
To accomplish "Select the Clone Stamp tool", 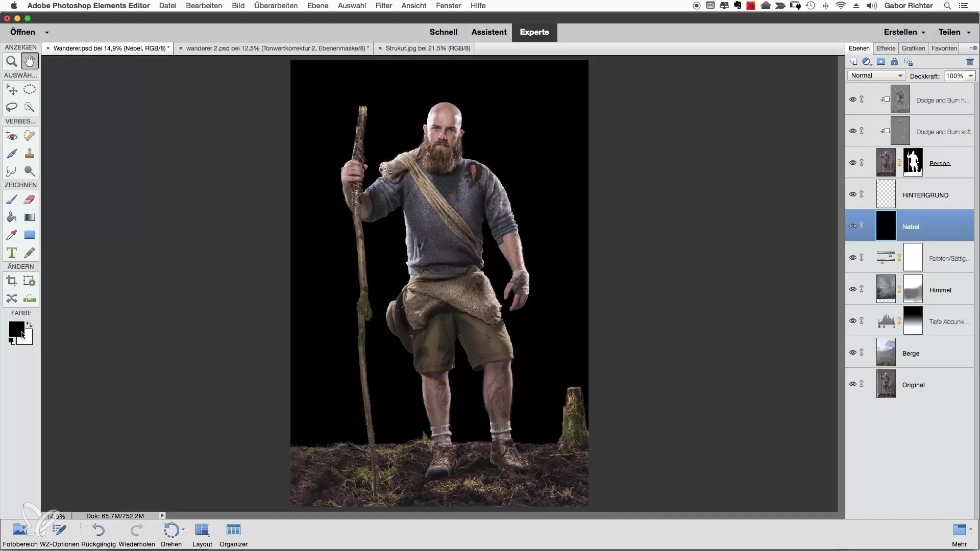I will point(30,153).
